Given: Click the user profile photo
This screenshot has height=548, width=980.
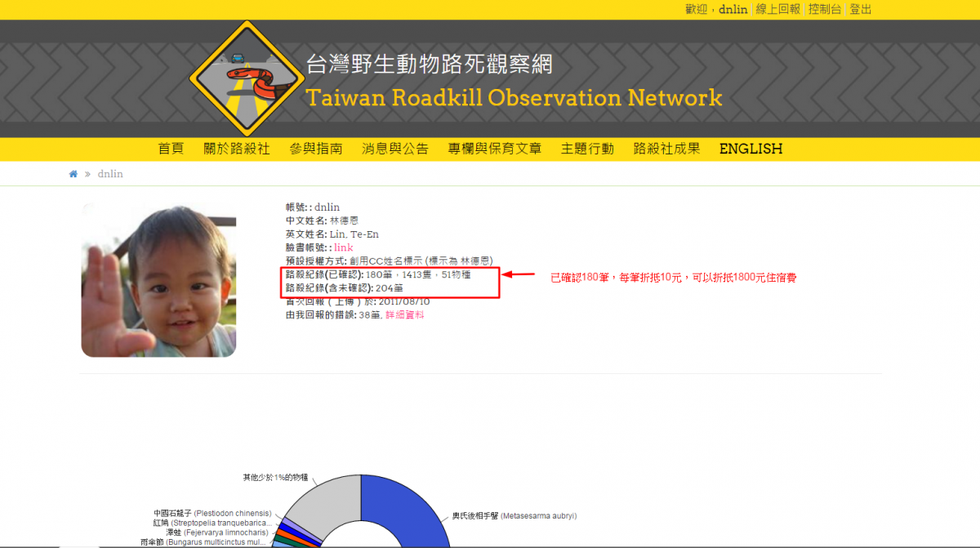Looking at the screenshot, I should [x=158, y=278].
